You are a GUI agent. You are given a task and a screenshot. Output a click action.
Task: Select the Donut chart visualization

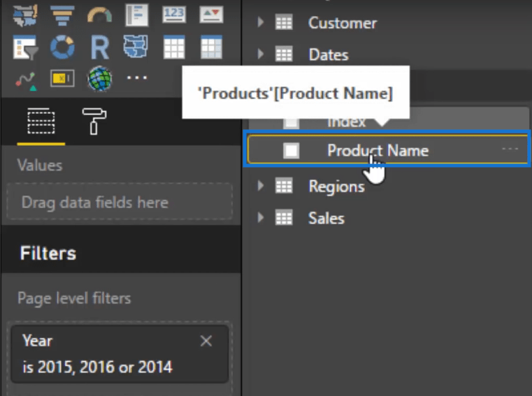[62, 47]
